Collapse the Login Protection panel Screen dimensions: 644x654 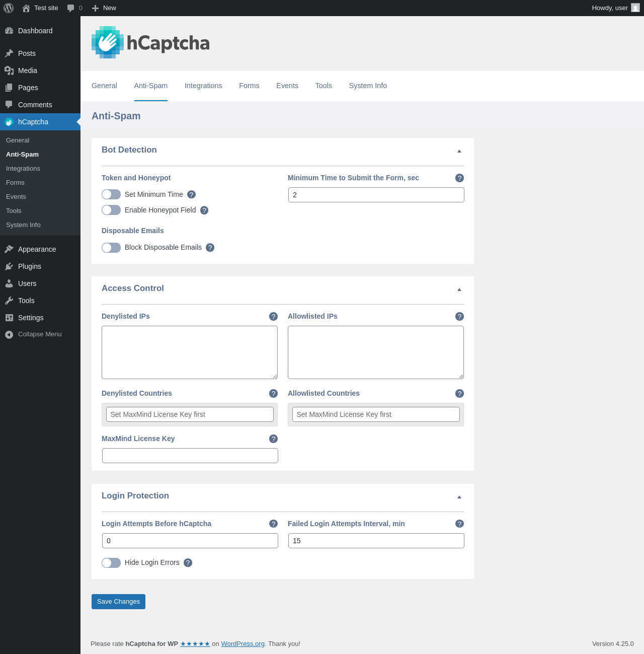(x=459, y=497)
